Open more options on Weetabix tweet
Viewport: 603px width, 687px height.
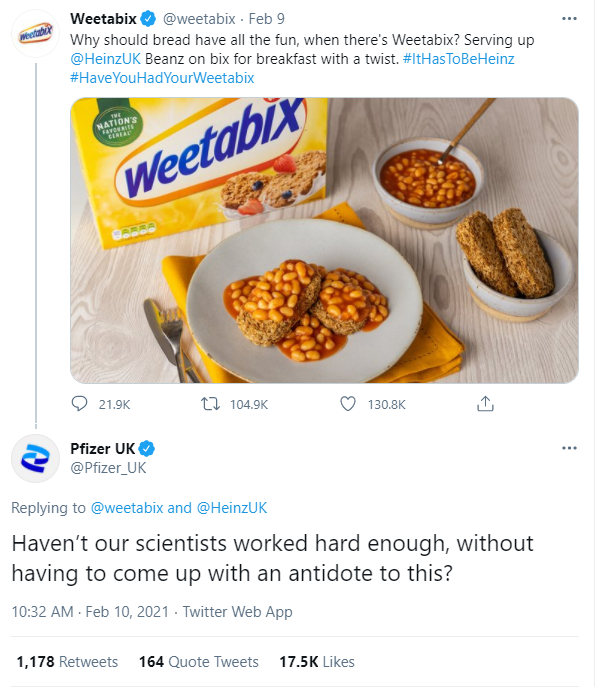tap(570, 19)
